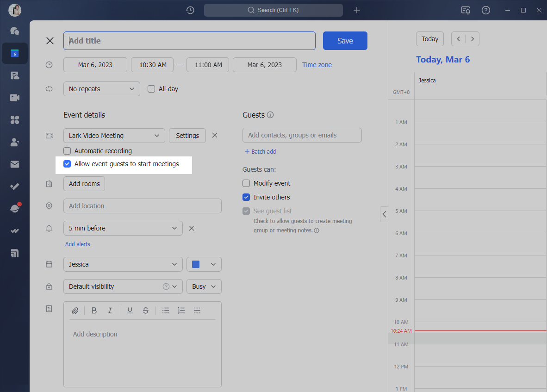Click the bold formatting icon
The image size is (547, 392).
click(94, 311)
